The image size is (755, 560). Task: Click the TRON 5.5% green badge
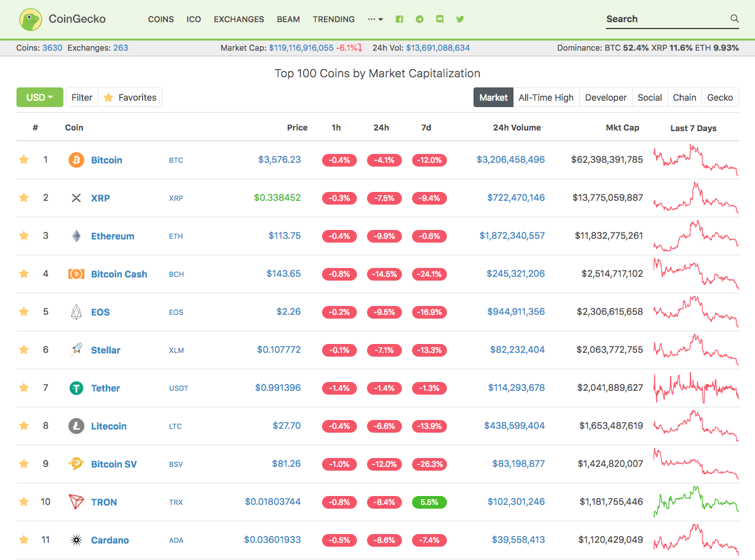(429, 502)
